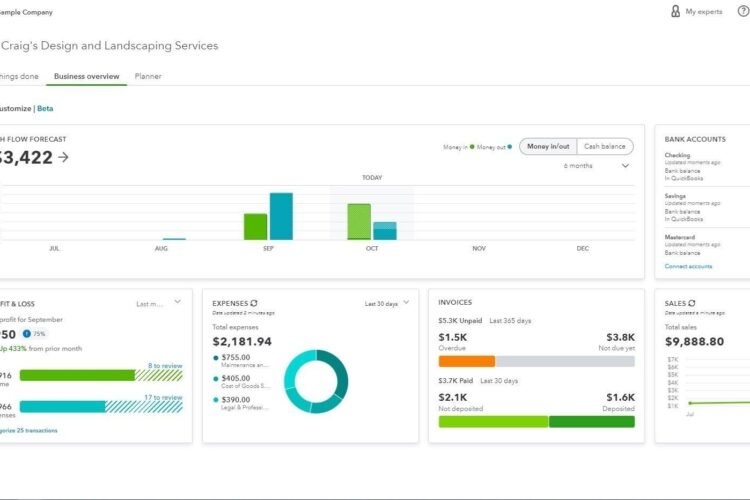Image resolution: width=750 pixels, height=500 pixels.
Task: Click the $1.6K Deposited amount
Action: point(620,398)
